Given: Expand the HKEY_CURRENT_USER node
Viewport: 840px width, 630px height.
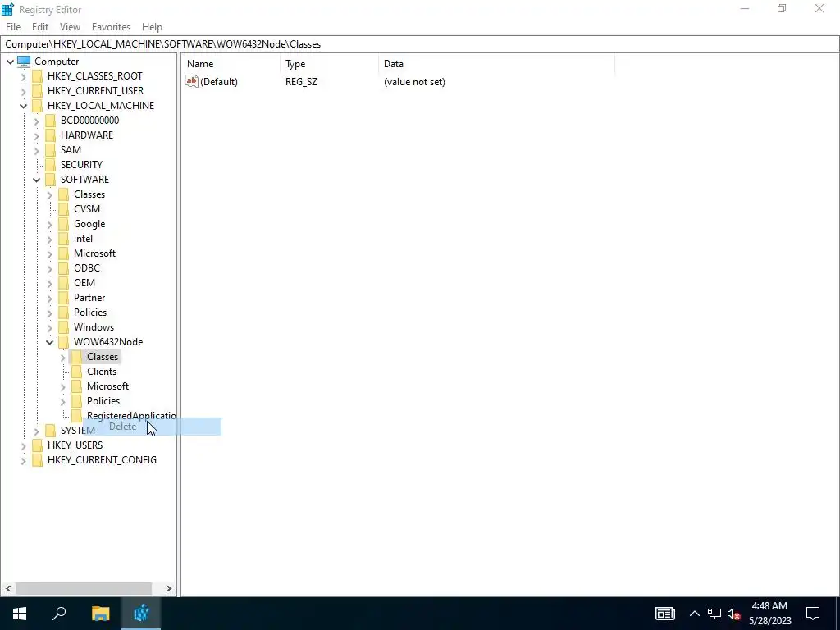Looking at the screenshot, I should [23, 91].
